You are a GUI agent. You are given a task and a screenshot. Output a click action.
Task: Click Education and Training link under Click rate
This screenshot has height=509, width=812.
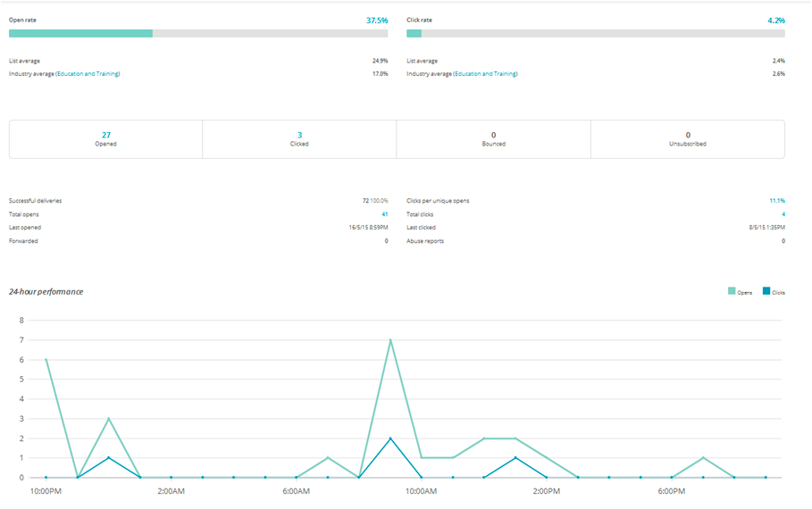click(485, 74)
